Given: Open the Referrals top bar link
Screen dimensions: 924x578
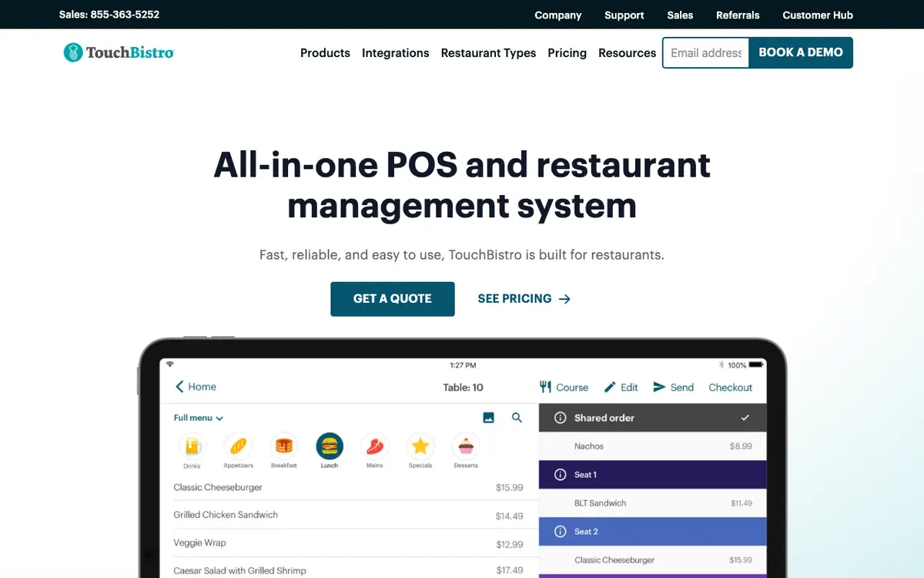Looking at the screenshot, I should pyautogui.click(x=738, y=15).
